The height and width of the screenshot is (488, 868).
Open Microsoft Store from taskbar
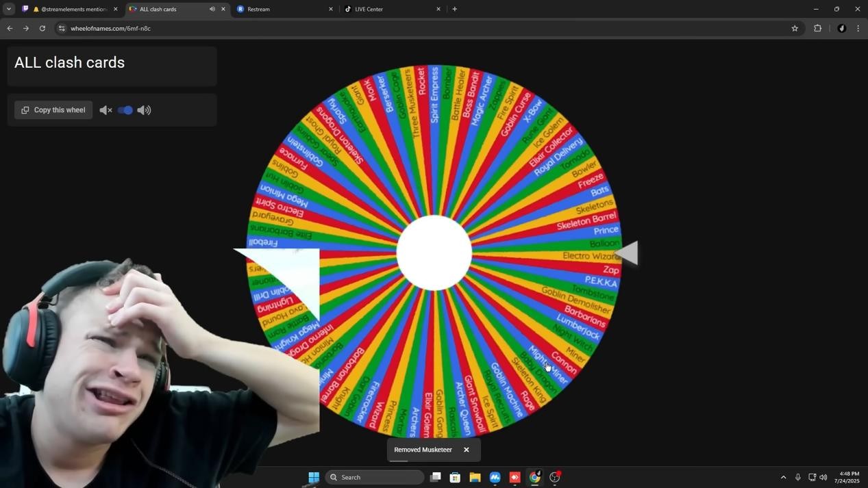455,477
